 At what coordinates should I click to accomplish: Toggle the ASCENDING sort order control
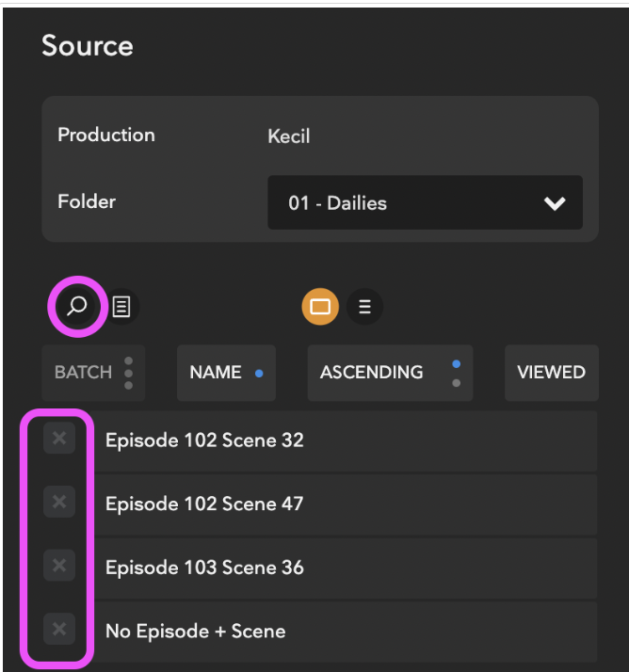[x=390, y=373]
